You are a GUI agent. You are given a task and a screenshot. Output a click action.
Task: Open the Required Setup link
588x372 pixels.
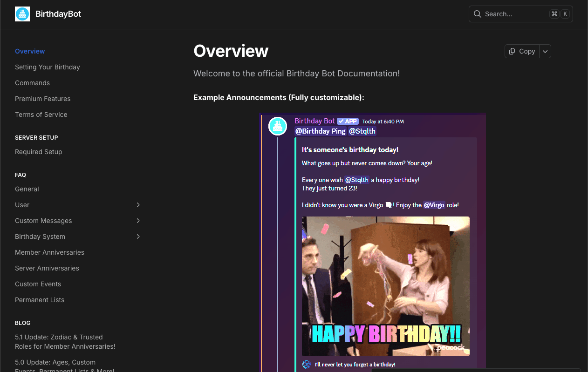[x=39, y=152]
